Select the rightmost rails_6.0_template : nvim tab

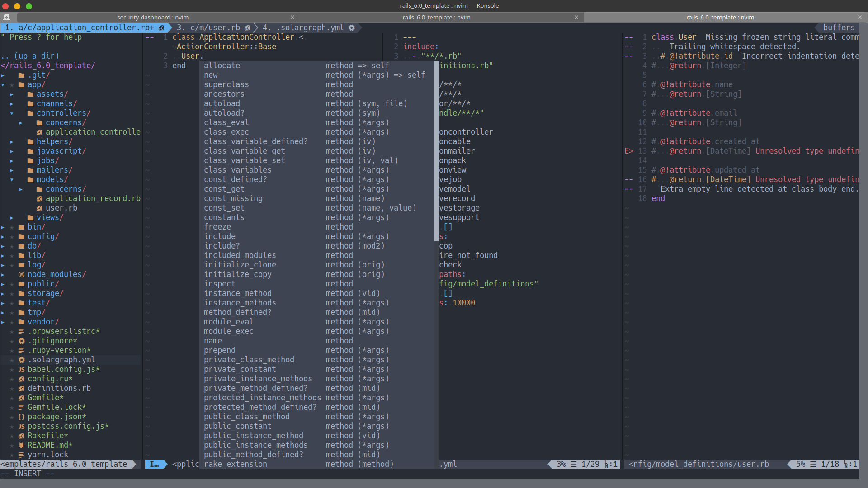coord(720,17)
